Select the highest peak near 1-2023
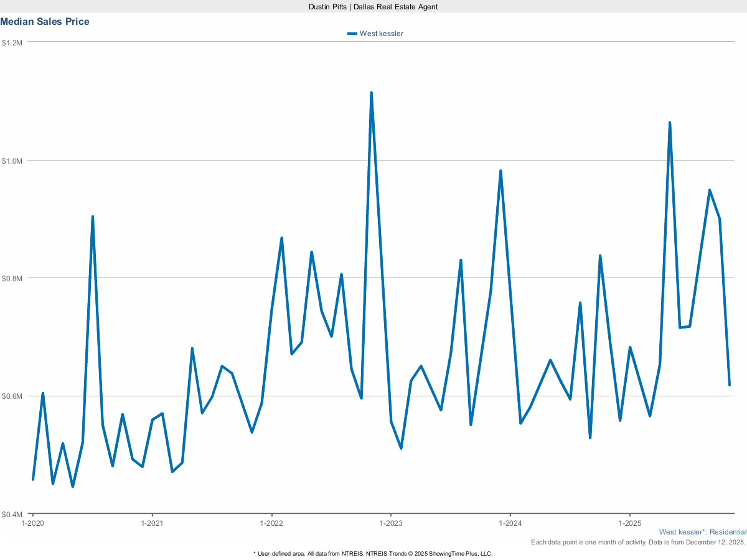The image size is (747, 560). coord(371,92)
